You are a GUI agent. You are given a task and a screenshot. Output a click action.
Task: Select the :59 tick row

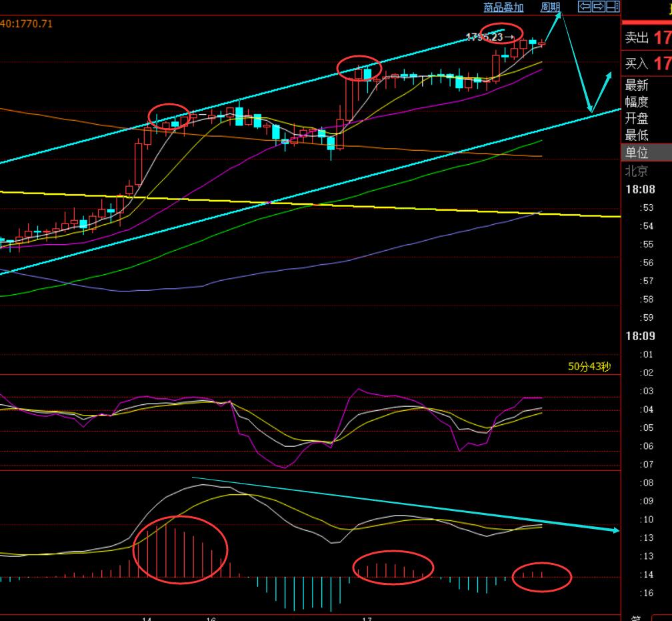coord(647,318)
